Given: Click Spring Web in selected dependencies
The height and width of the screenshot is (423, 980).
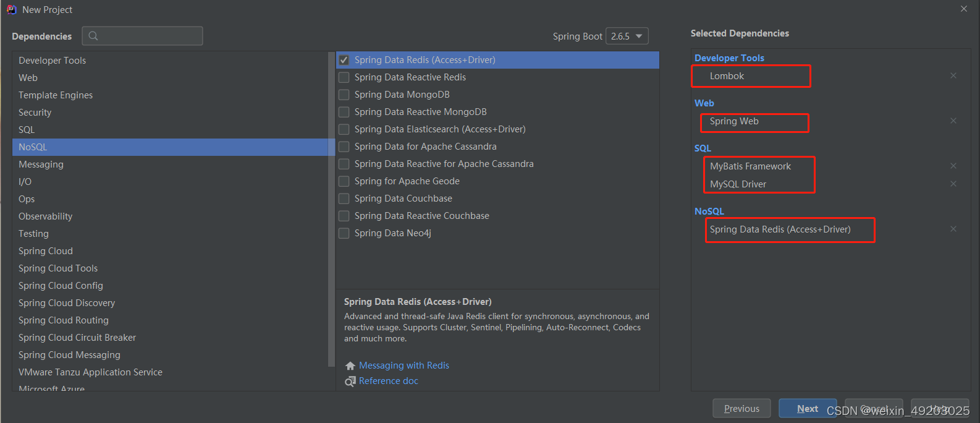Looking at the screenshot, I should pos(734,121).
